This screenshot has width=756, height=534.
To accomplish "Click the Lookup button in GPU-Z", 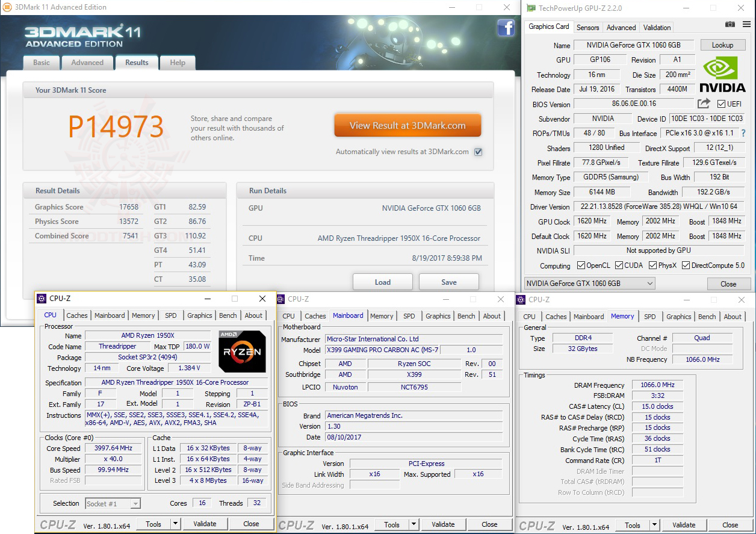I will pyautogui.click(x=722, y=45).
